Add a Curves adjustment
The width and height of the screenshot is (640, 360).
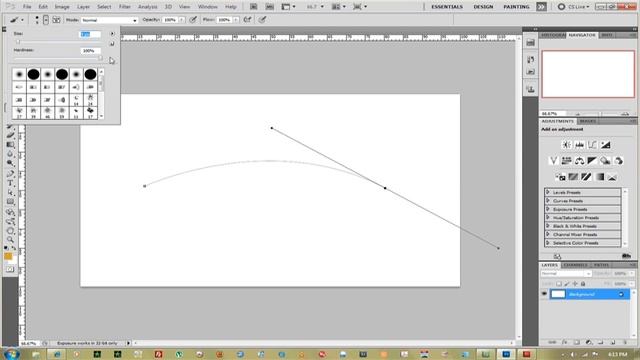click(592, 144)
